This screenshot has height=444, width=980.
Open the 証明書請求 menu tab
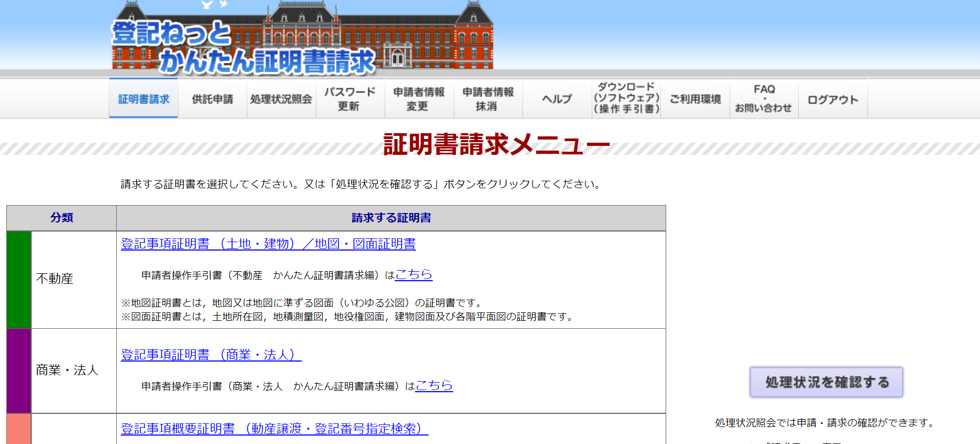click(x=144, y=99)
